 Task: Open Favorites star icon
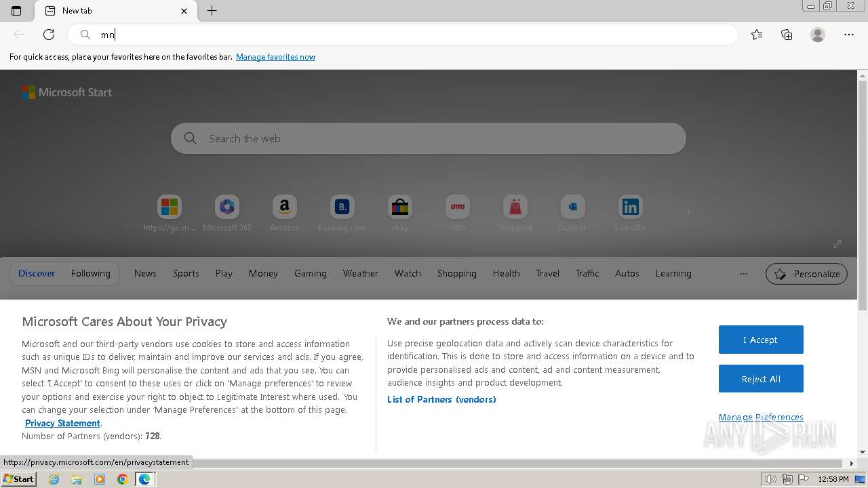click(x=757, y=35)
